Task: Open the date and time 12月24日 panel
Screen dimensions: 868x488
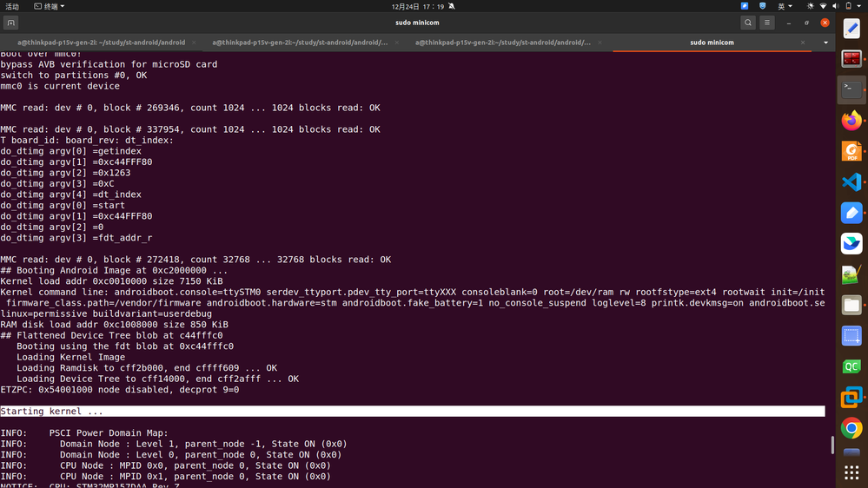Action: click(x=417, y=6)
